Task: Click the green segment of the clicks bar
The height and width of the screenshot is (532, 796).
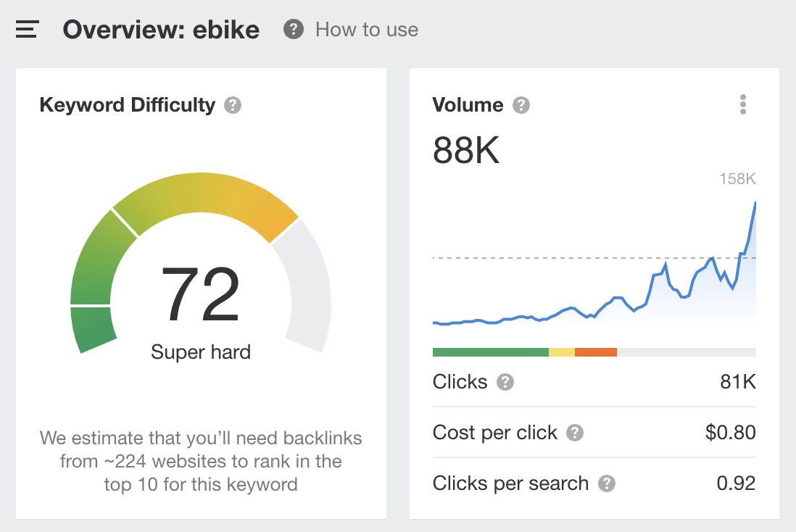Action: 489,352
